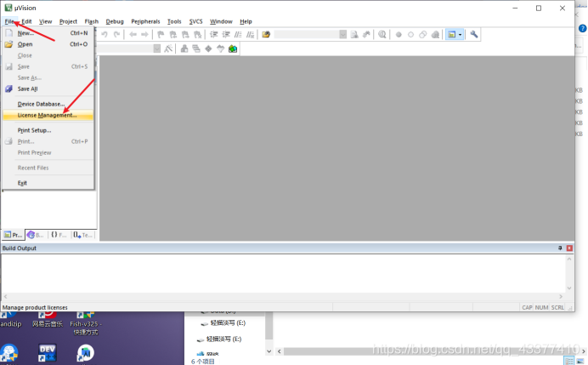This screenshot has height=365, width=588.
Task: Open the Fish-v325 desktop shortcut
Action: (86, 323)
